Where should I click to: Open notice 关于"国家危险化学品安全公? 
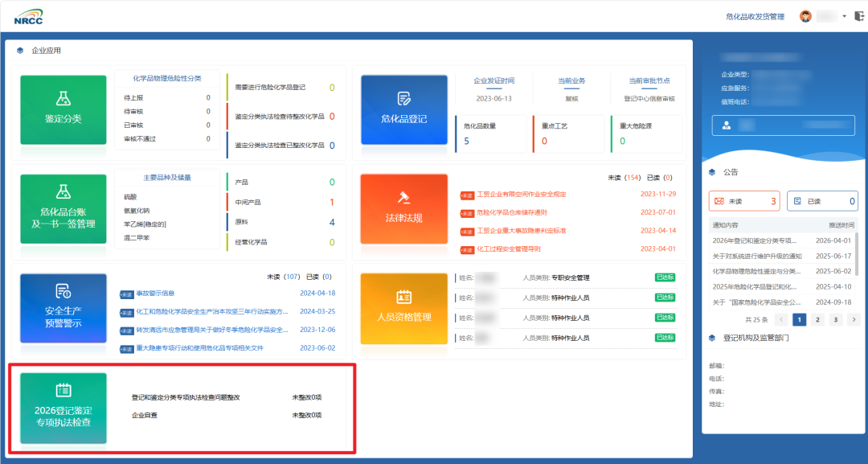click(756, 302)
